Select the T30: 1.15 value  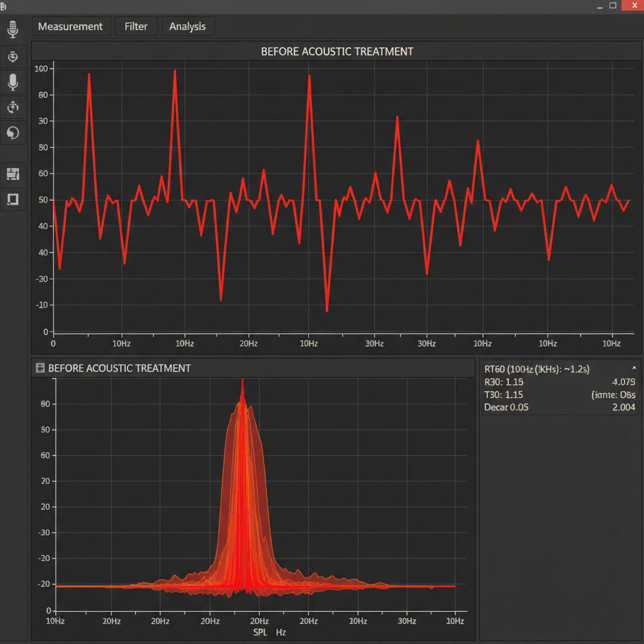click(504, 395)
